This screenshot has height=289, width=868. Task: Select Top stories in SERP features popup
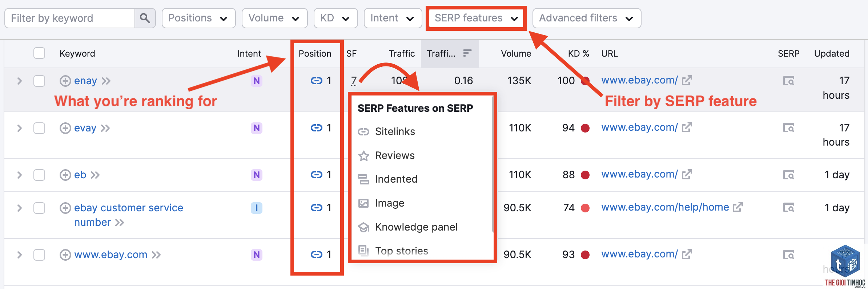pos(393,251)
